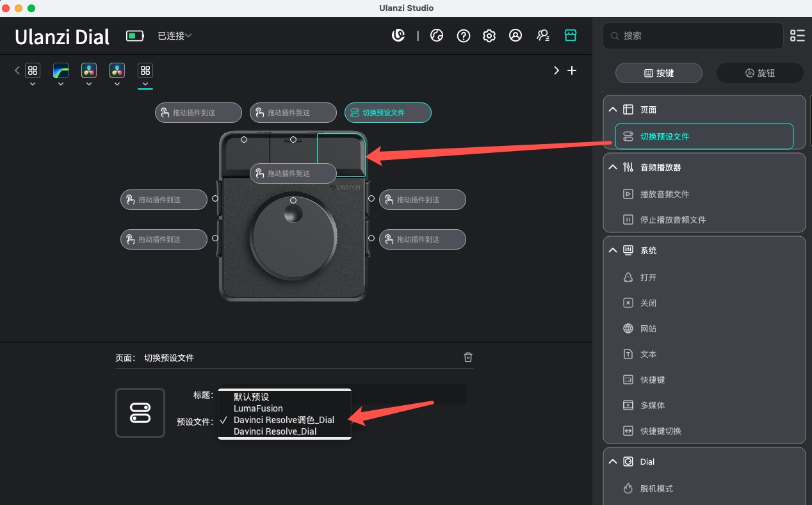812x505 pixels.
Task: Open the Ulanzi store icon
Action: coord(571,36)
